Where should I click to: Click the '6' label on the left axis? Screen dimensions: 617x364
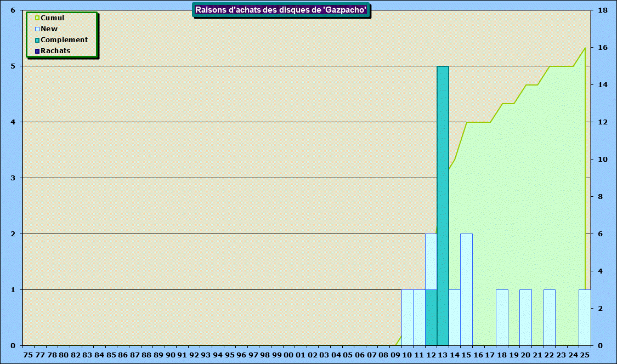tap(13, 10)
